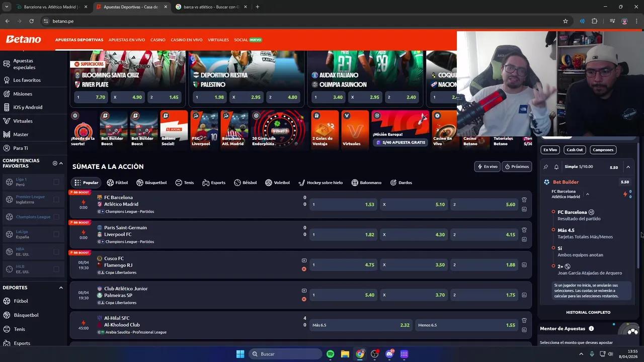Tick the Liga 1 Perú checkbox
The width and height of the screenshot is (644, 362).
(56, 182)
